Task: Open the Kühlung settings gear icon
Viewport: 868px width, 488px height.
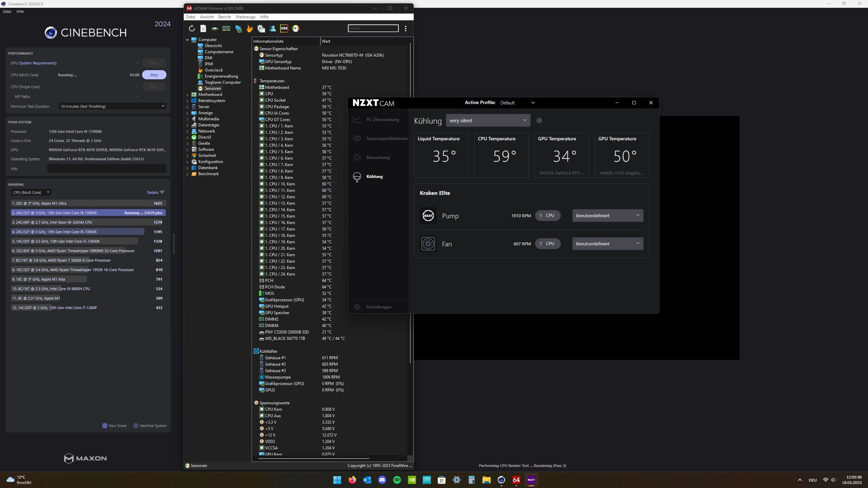Action: point(539,121)
